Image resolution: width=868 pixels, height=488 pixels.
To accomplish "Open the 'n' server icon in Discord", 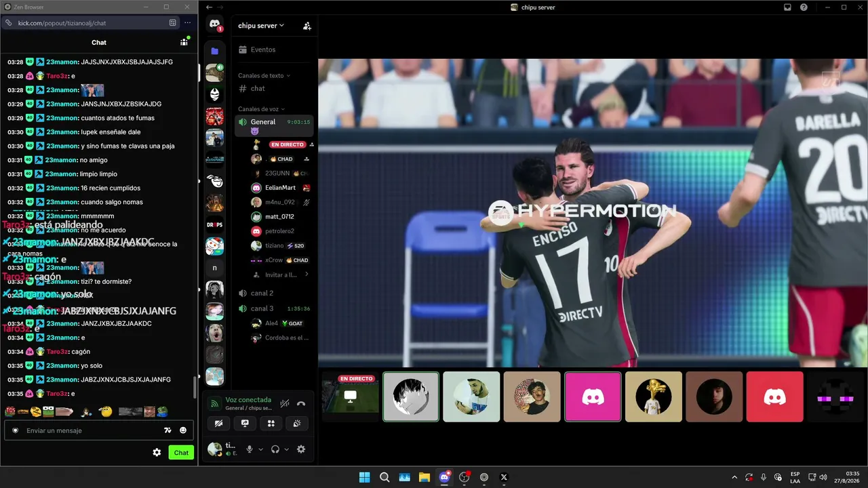I will click(x=215, y=268).
